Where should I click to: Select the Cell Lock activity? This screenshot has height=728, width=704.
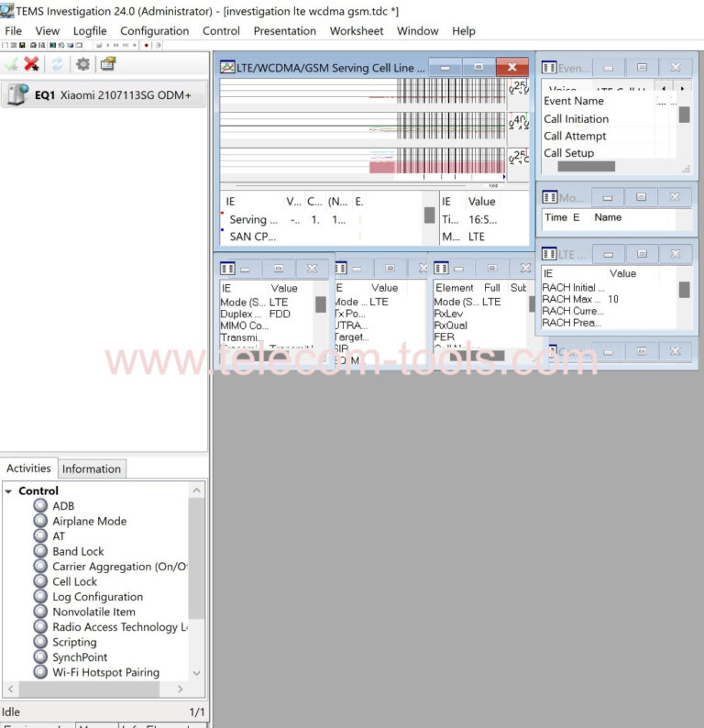pyautogui.click(x=74, y=581)
